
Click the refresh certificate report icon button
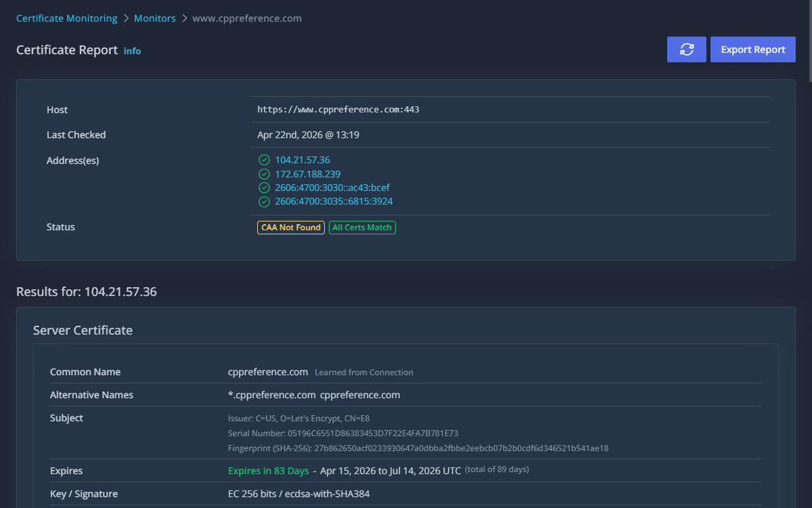pyautogui.click(x=686, y=49)
